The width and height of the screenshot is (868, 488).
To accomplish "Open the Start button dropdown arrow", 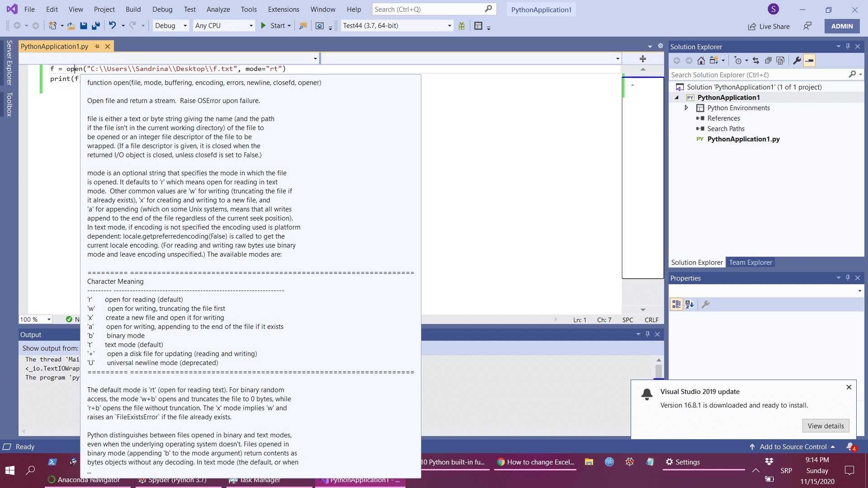I will click(289, 26).
